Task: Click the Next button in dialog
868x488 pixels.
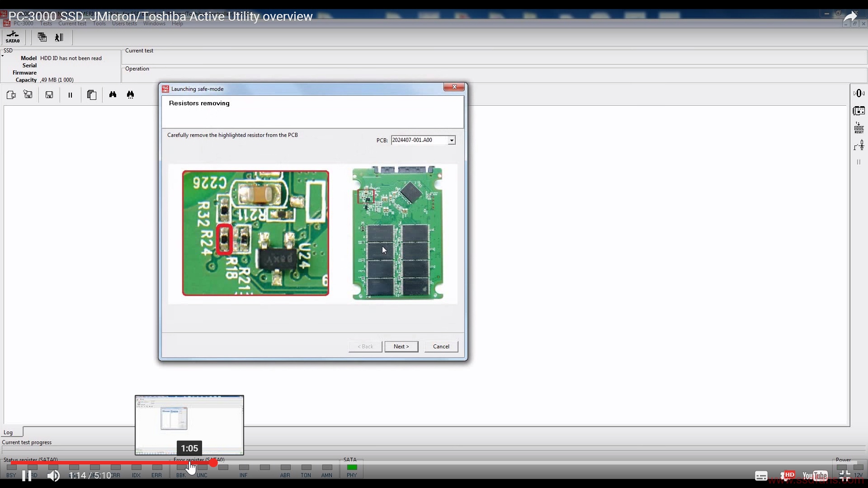Action: (x=401, y=347)
